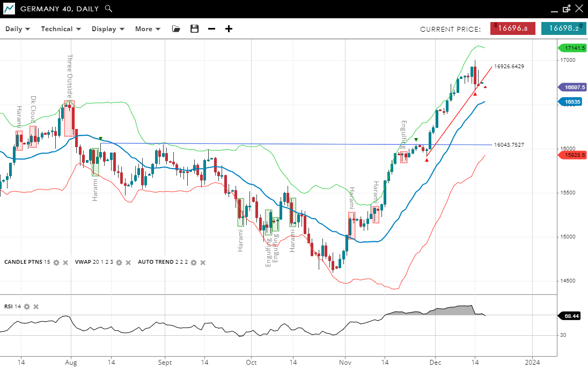
Task: Open Candle Ptns indicator settings gear
Action: (56, 263)
